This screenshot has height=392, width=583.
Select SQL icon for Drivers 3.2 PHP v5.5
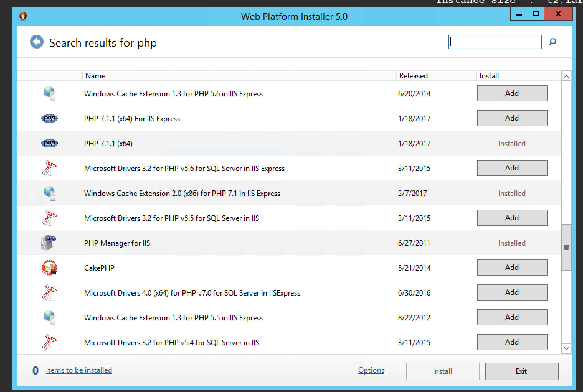coord(50,218)
